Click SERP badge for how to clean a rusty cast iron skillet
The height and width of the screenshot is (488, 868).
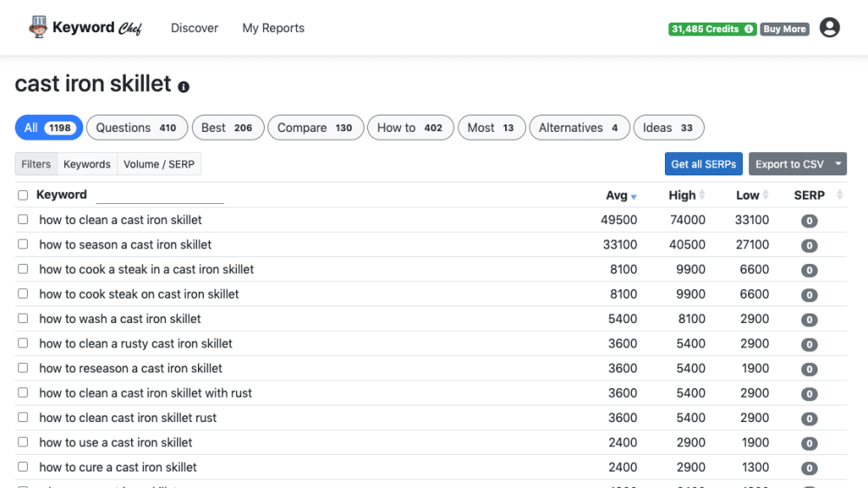pyautogui.click(x=809, y=345)
